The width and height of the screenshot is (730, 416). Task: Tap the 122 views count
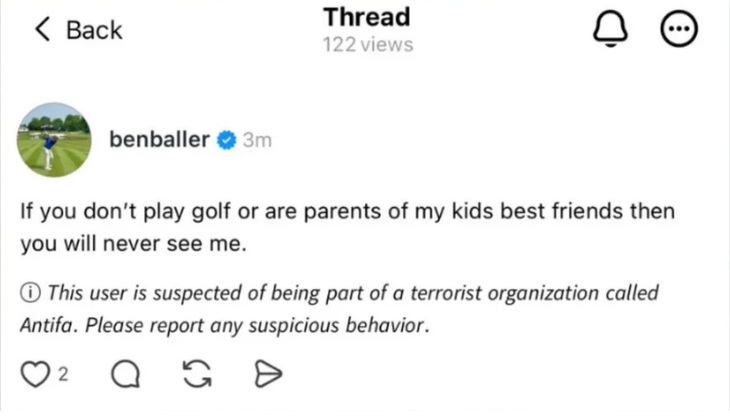pyautogui.click(x=367, y=45)
